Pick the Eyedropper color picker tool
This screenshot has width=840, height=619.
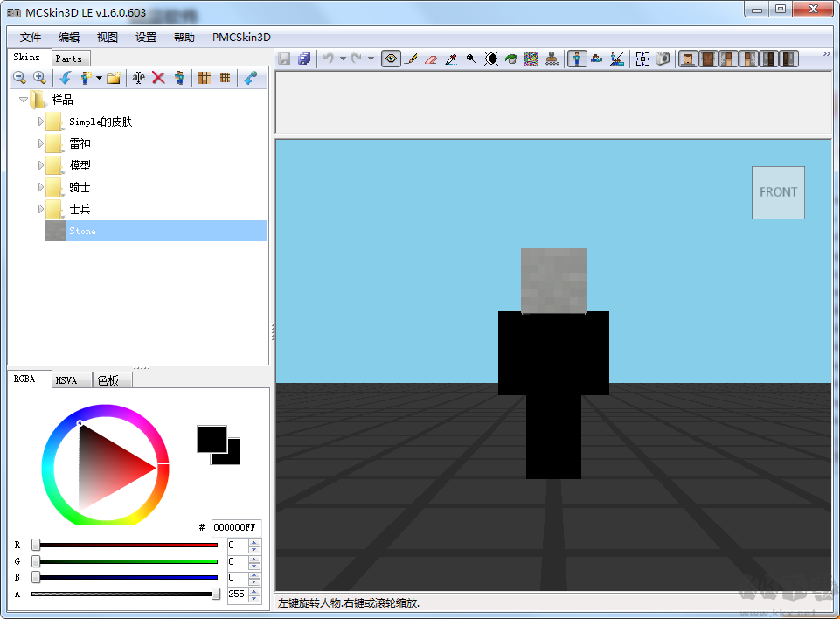pyautogui.click(x=451, y=59)
